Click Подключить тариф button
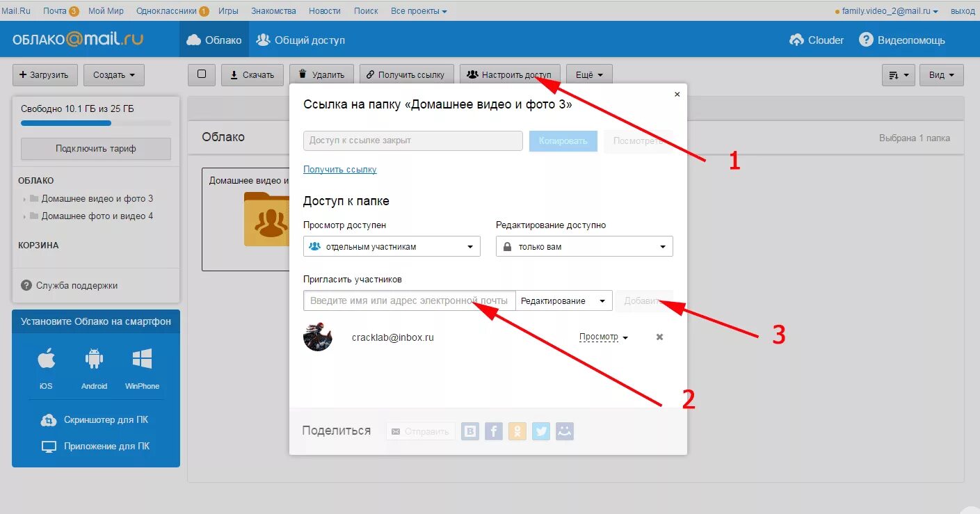Screen dimensions: 980x514 (96, 149)
